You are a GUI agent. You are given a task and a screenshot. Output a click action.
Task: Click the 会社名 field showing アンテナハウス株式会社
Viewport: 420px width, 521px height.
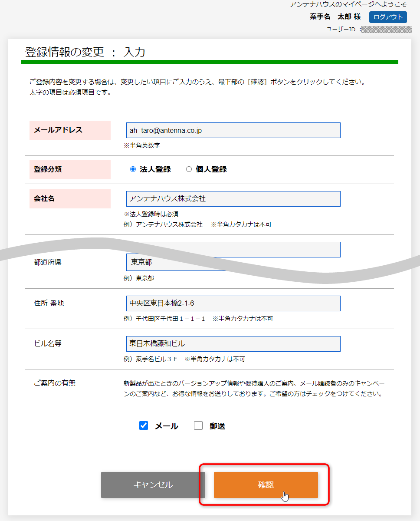233,198
